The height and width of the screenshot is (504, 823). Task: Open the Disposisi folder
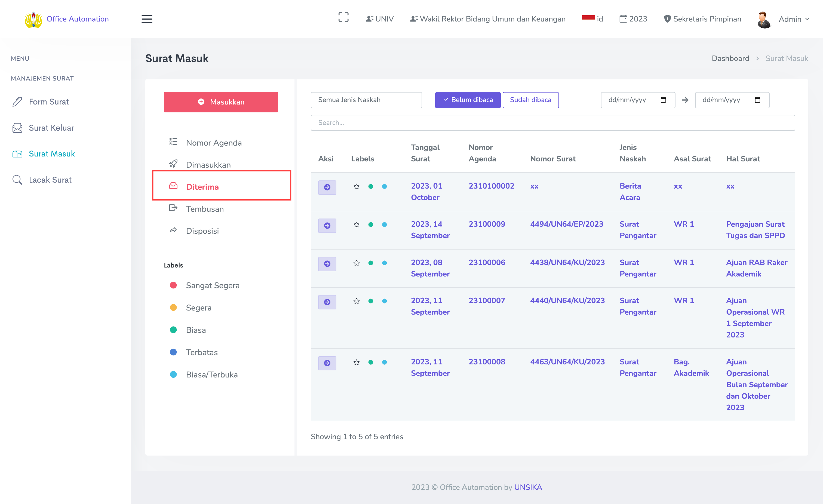[202, 231]
